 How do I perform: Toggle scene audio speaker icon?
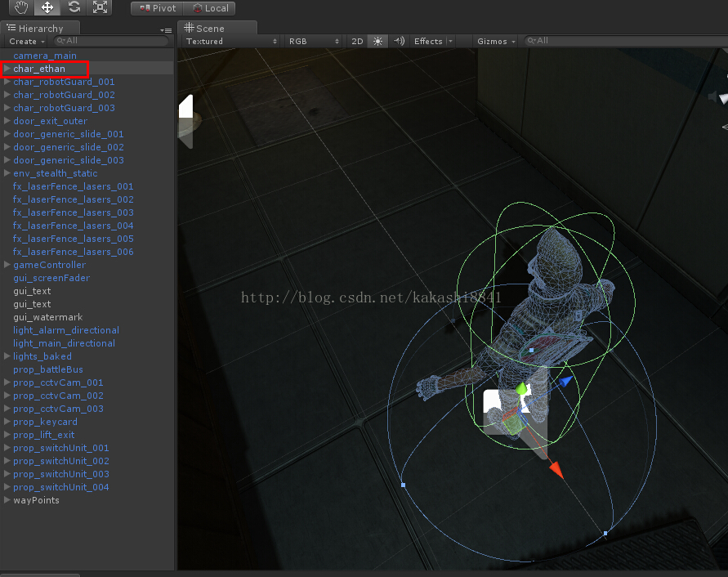point(399,42)
